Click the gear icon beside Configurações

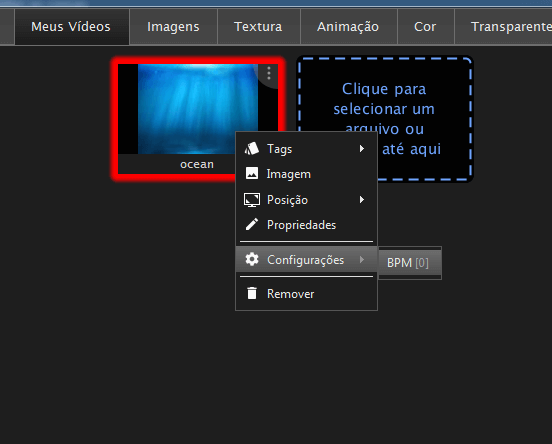252,259
